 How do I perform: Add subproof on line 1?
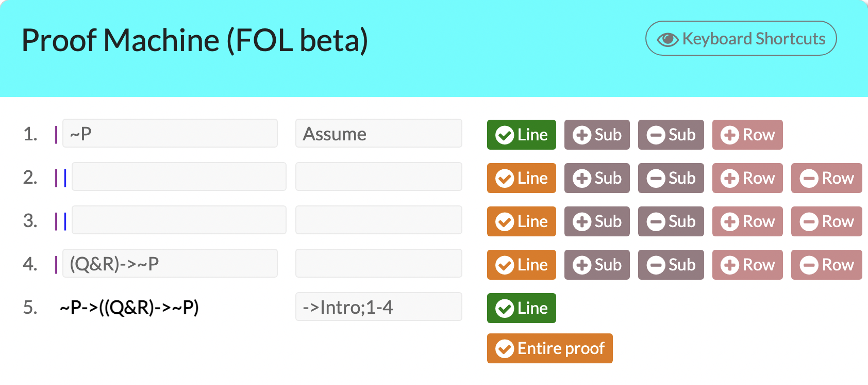click(596, 135)
